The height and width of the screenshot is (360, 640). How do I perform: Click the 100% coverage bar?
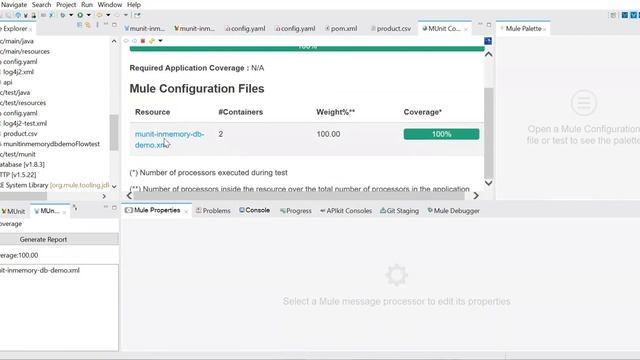(441, 134)
